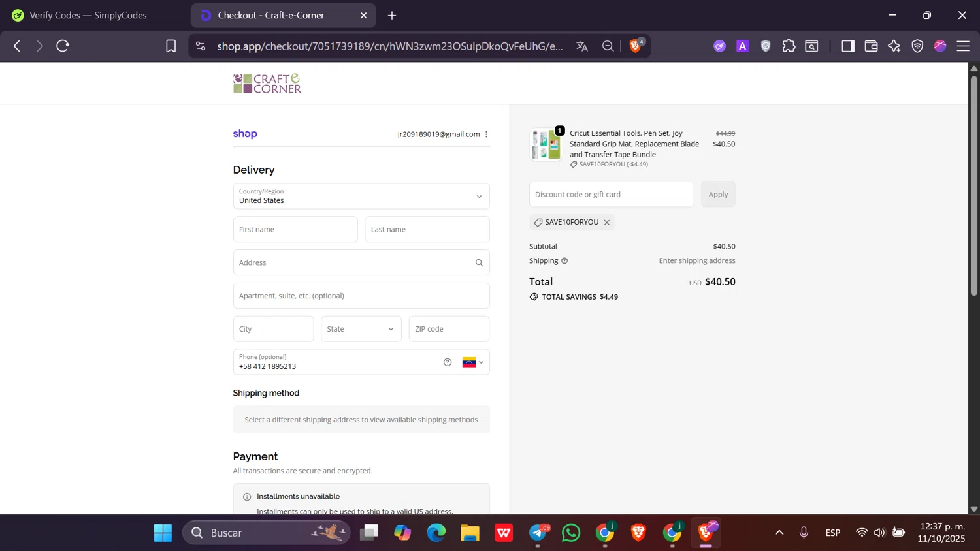Focus the First name field
This screenshot has height=551, width=980.
[x=295, y=230]
